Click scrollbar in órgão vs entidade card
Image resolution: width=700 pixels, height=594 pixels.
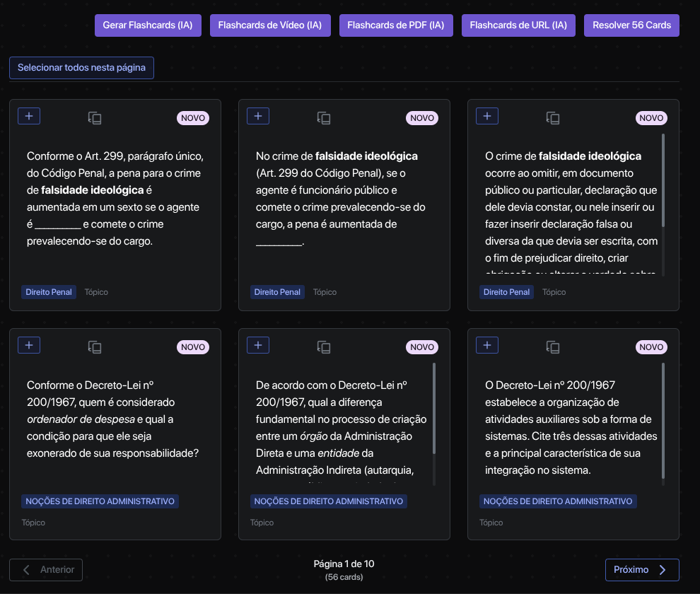click(x=434, y=409)
